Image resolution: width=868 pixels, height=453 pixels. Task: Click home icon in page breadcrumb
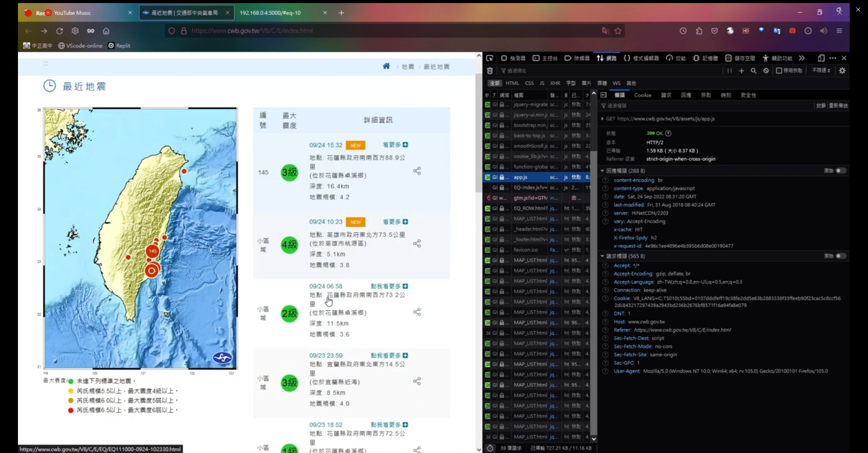(386, 66)
